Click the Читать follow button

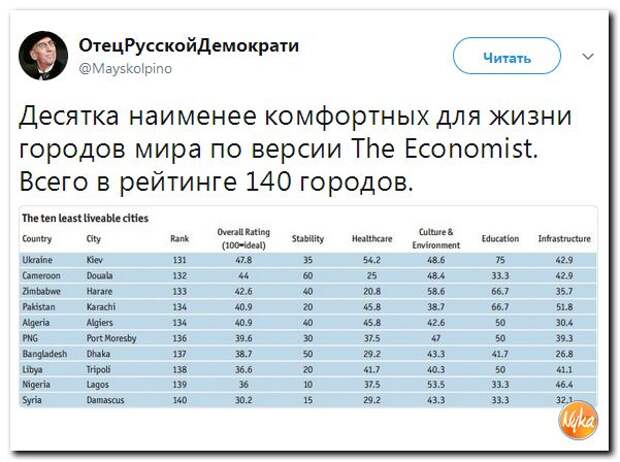click(x=507, y=56)
